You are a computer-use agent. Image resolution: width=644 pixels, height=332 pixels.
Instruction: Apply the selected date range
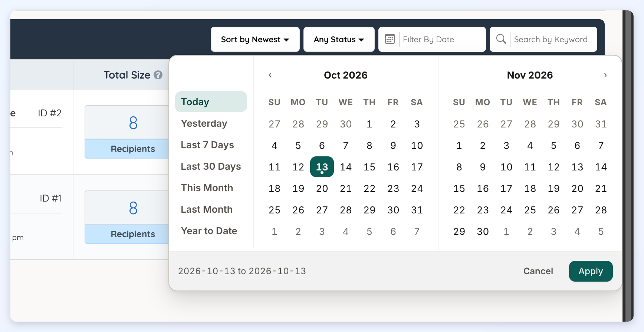point(591,271)
